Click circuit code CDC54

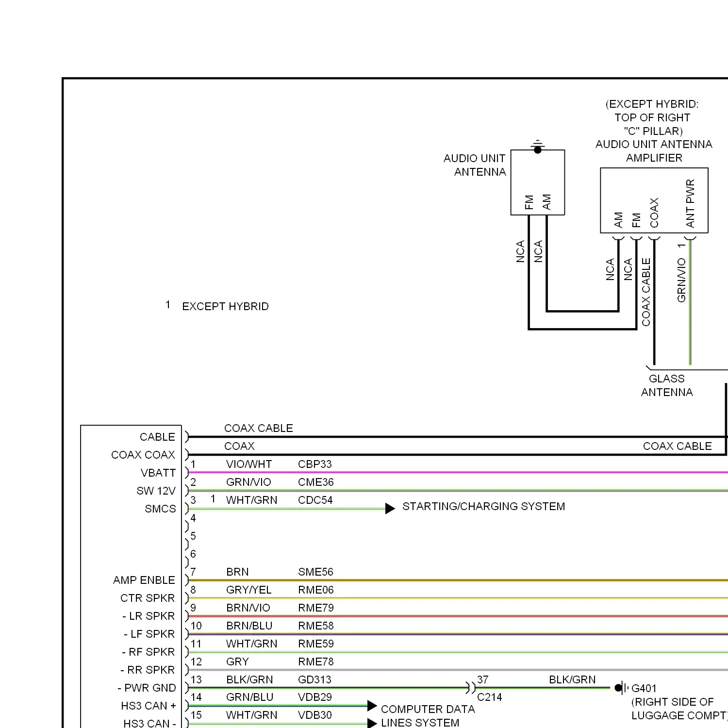pos(315,500)
